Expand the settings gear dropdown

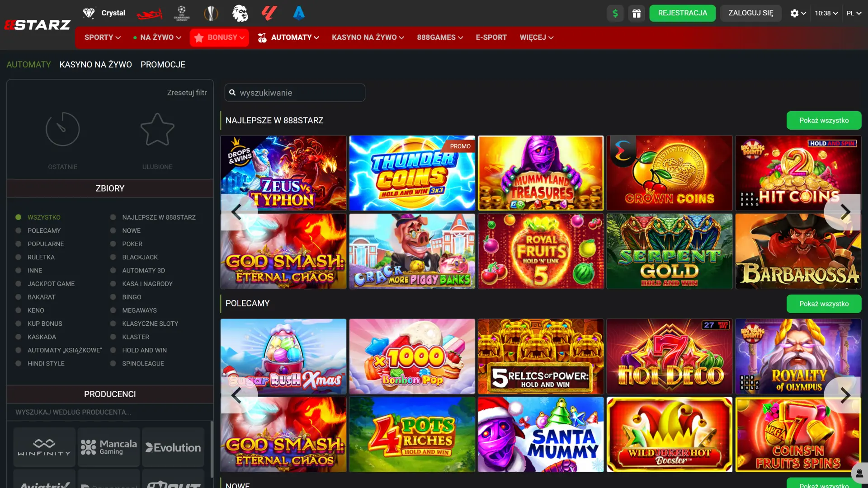pos(798,13)
